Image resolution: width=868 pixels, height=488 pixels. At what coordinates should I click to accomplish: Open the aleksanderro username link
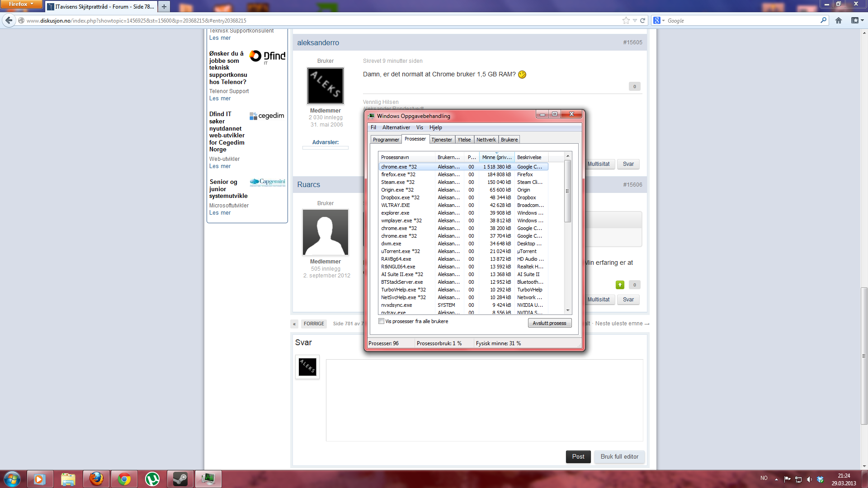coord(318,42)
